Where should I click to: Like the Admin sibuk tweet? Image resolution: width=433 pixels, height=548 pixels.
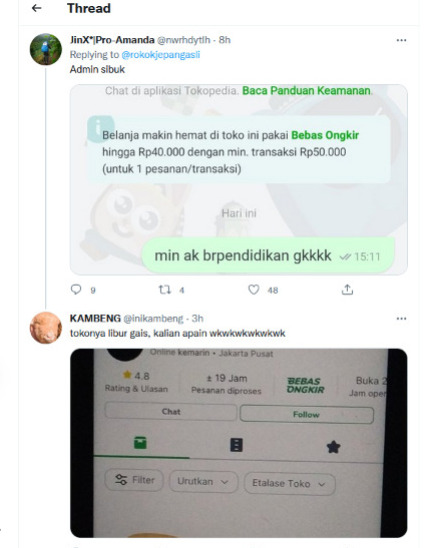click(254, 289)
